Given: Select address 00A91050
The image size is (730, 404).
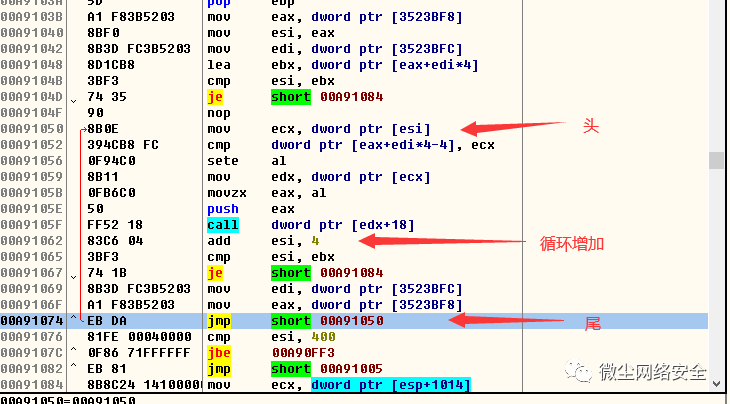Looking at the screenshot, I should (32, 129).
